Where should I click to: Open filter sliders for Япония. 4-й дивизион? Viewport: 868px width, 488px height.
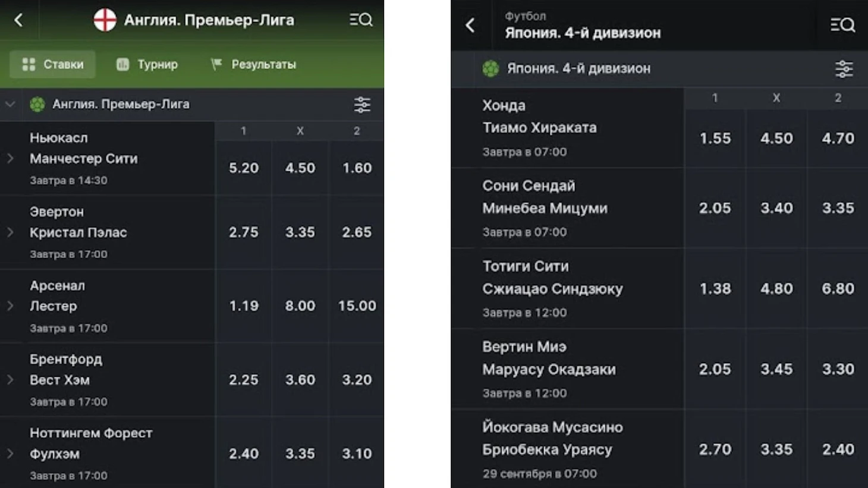click(844, 69)
